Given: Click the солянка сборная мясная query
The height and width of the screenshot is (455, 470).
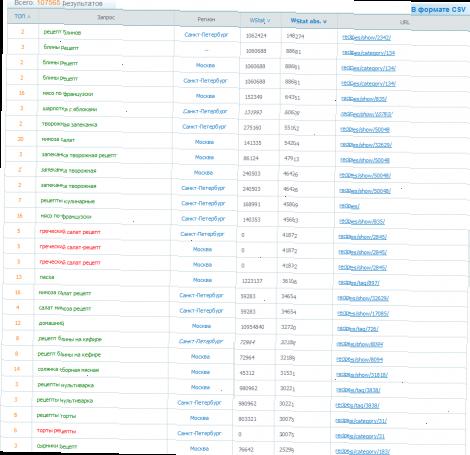Looking at the screenshot, I should coord(68,370).
